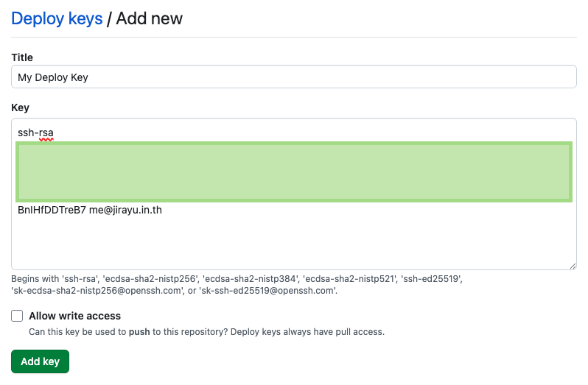
Task: Click the Add key button
Action: click(40, 361)
